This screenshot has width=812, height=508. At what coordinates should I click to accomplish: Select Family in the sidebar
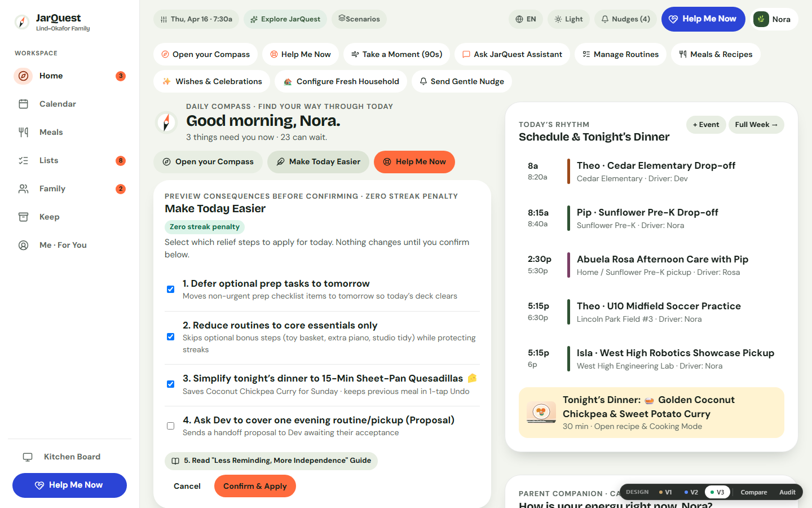coord(70,189)
